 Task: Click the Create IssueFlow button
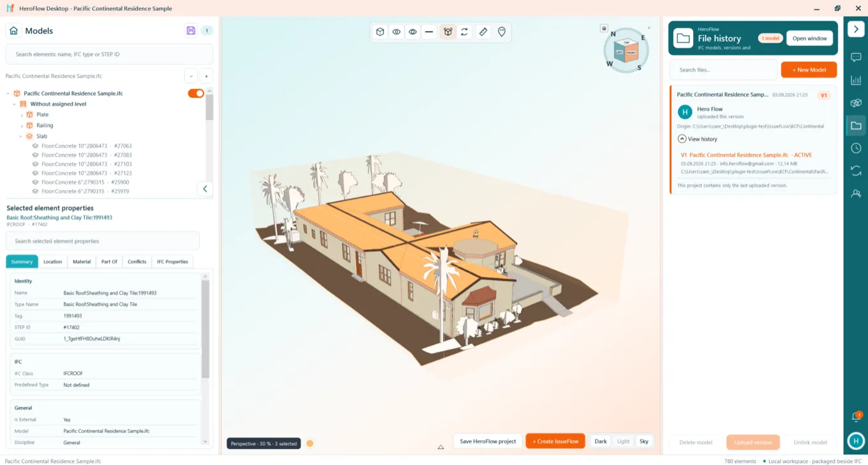click(555, 441)
